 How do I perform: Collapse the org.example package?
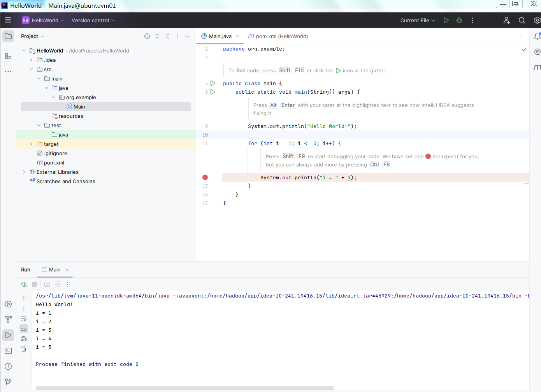coord(54,97)
